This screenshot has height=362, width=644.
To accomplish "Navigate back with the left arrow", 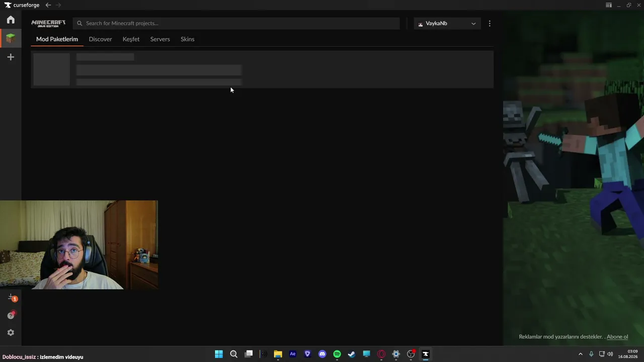I will (48, 5).
